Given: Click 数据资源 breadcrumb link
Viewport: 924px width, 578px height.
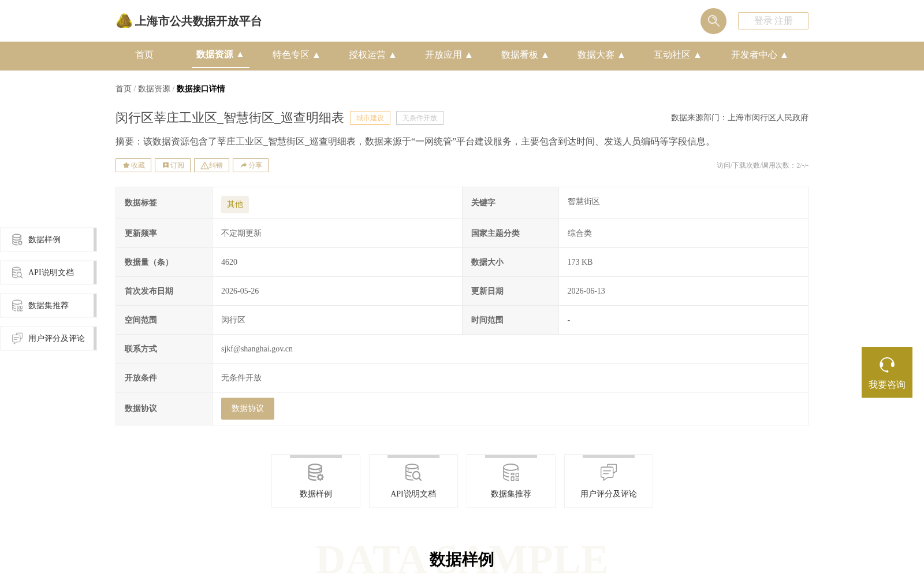Looking at the screenshot, I should 154,88.
